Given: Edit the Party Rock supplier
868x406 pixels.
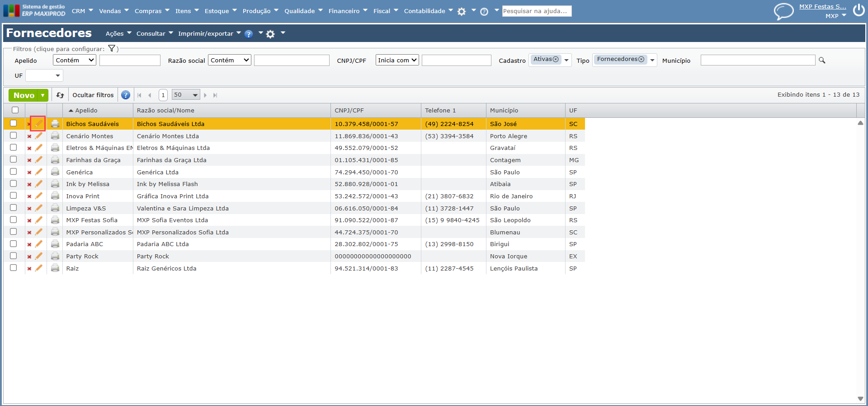Looking at the screenshot, I should [x=39, y=256].
